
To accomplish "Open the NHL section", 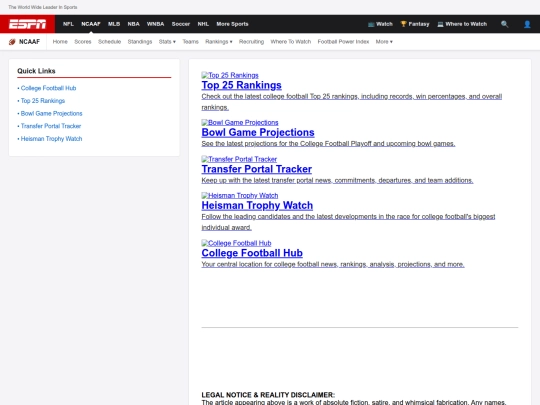I will (203, 24).
